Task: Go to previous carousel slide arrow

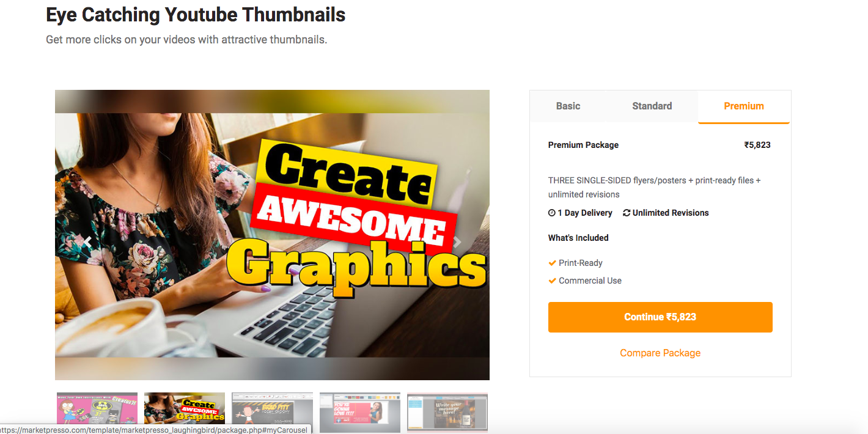Action: pos(87,242)
